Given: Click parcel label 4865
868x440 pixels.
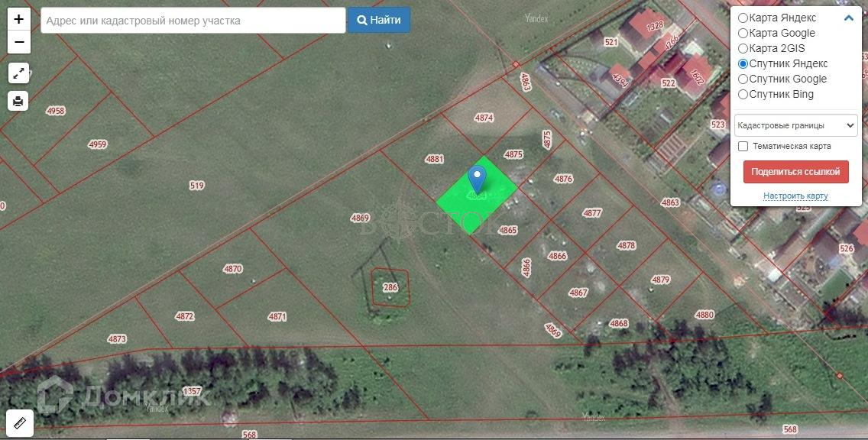Looking at the screenshot, I should tap(507, 230).
